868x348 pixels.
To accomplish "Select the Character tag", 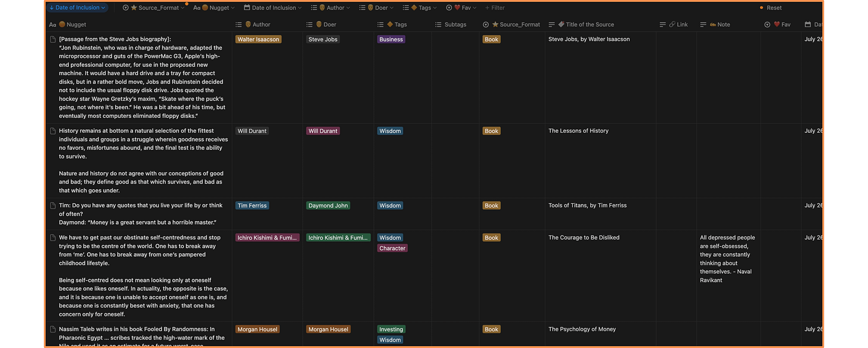I will (x=392, y=248).
